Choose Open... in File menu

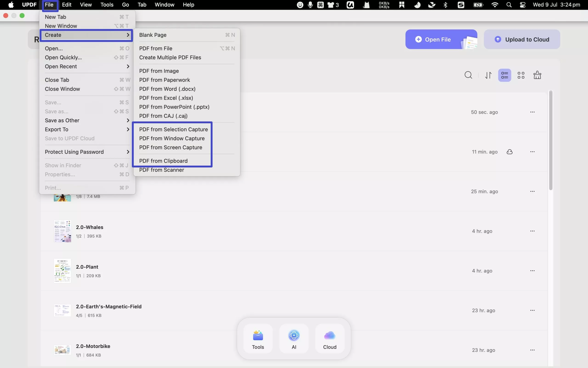[87, 49]
